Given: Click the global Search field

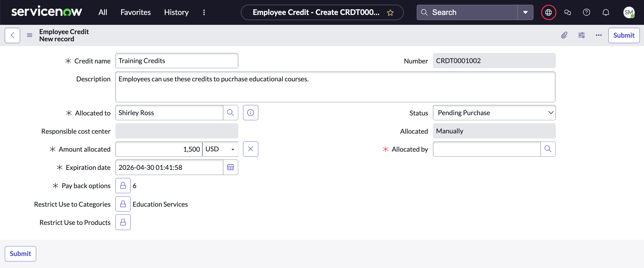Looking at the screenshot, I should [x=467, y=12].
